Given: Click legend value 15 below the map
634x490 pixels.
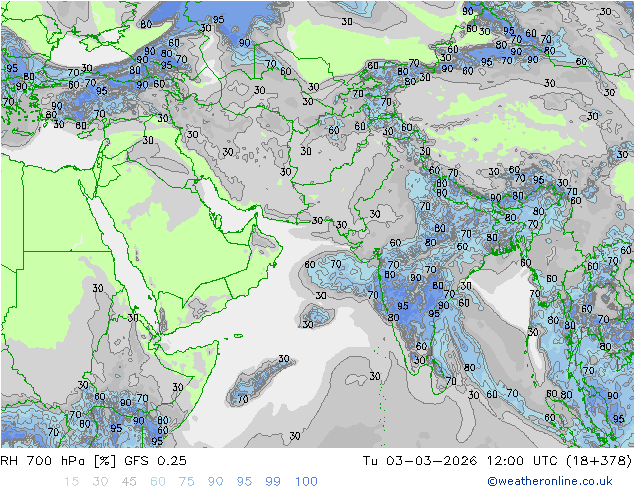Looking at the screenshot, I should click(71, 482).
